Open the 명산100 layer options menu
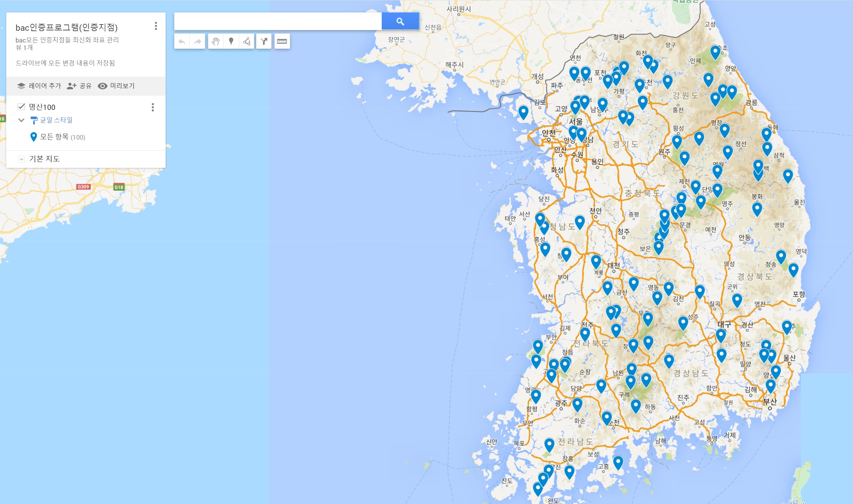853x504 pixels. coord(152,107)
